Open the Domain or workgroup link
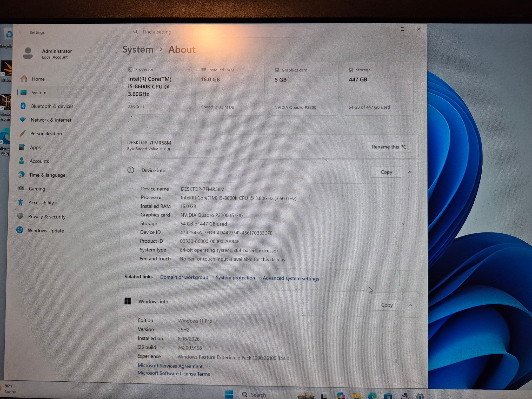The image size is (532, 399). (x=184, y=277)
